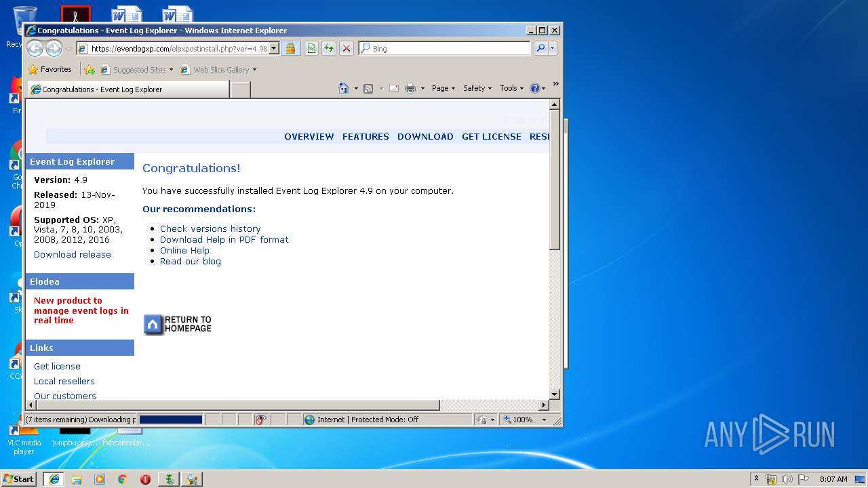Open the OVERVIEW page tab

pyautogui.click(x=309, y=136)
